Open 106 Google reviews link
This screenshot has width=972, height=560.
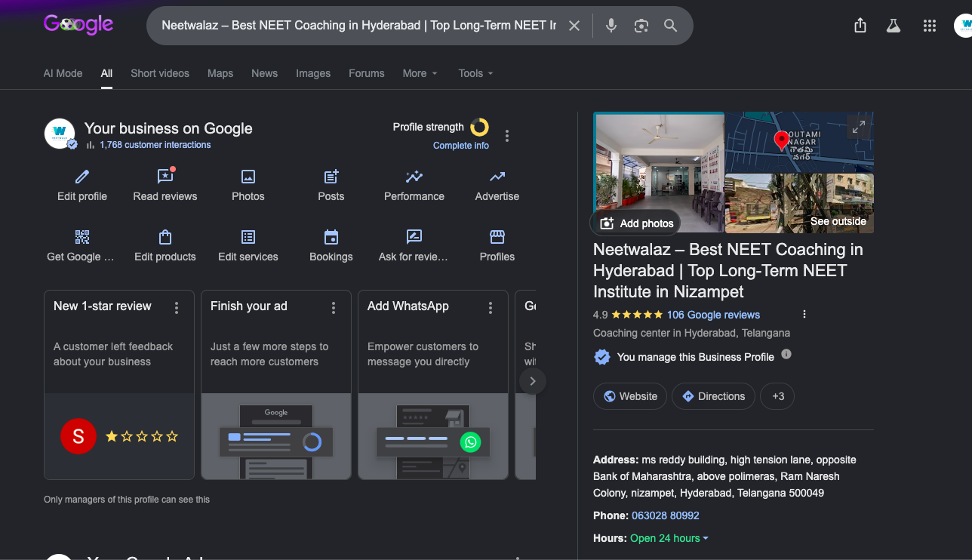713,315
